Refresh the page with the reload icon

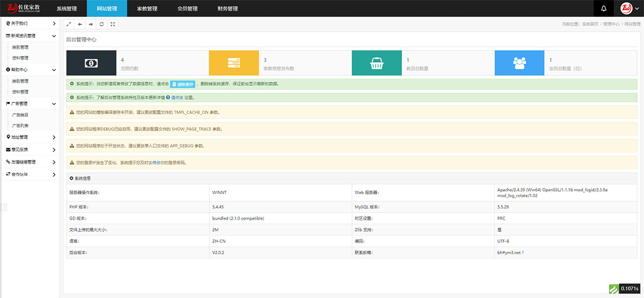click(101, 24)
